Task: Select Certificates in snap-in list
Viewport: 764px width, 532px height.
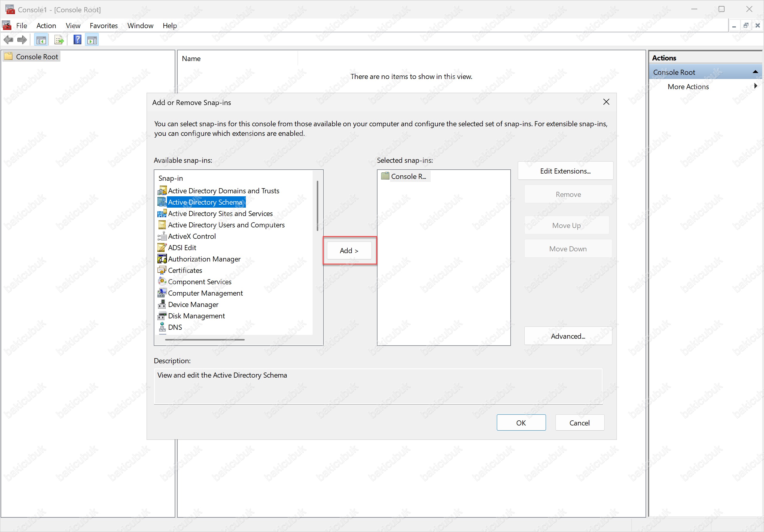Action: click(x=185, y=270)
